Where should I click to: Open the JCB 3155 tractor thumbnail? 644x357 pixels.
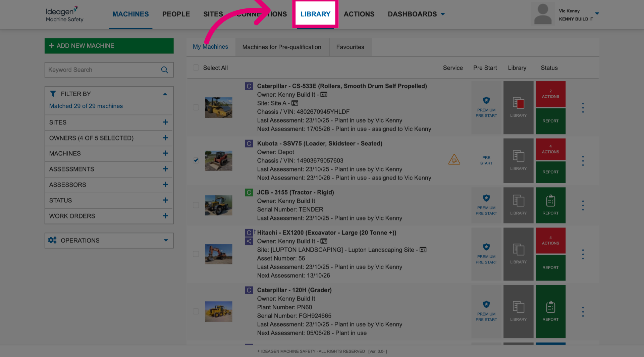219,205
